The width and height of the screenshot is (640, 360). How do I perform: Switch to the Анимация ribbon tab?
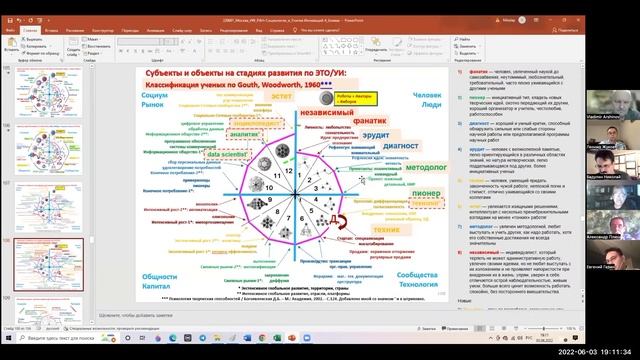(x=156, y=31)
